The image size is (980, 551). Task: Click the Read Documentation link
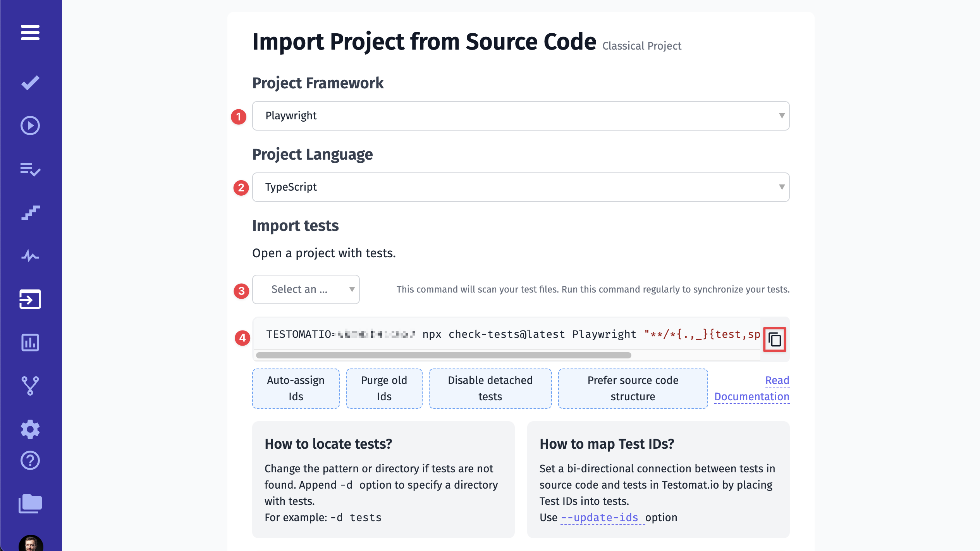[753, 388]
